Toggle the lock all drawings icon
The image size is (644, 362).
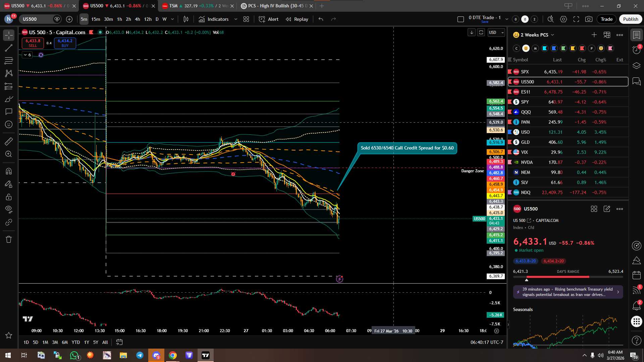coord(9,197)
